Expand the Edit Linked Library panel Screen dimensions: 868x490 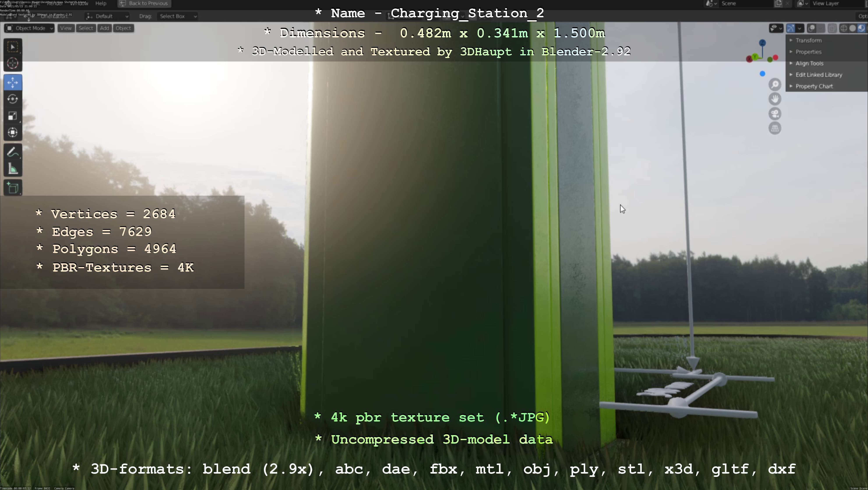819,75
